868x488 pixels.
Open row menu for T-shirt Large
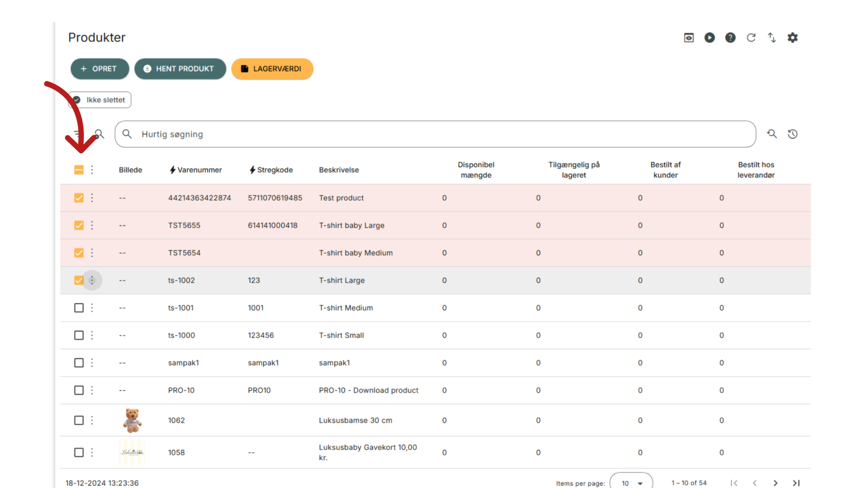92,281
